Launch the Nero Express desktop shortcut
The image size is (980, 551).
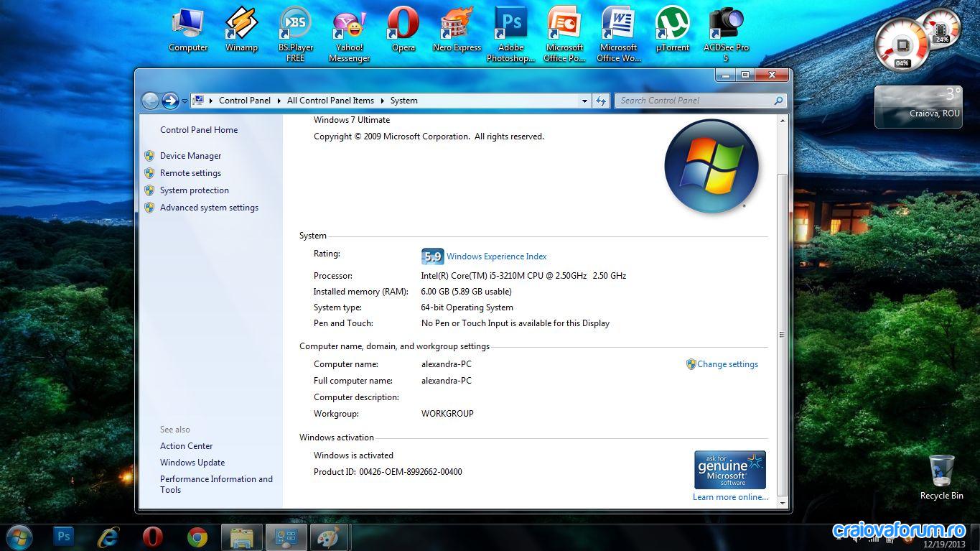pos(457,29)
